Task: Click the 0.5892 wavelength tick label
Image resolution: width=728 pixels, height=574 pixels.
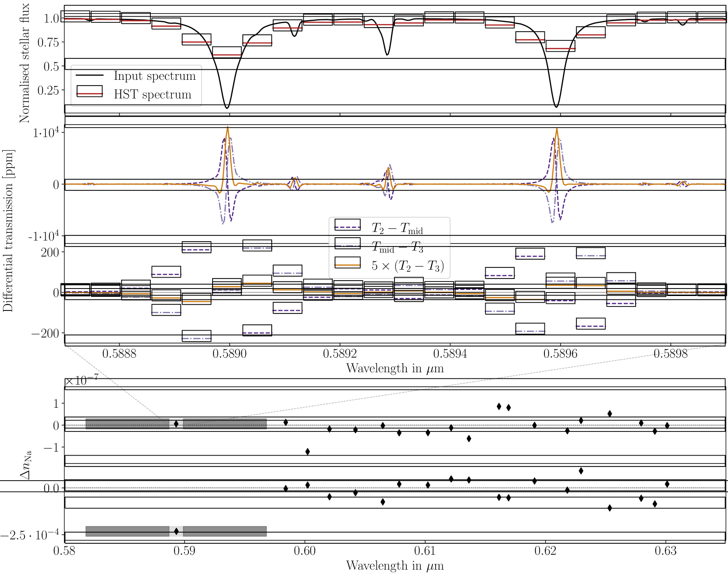Action: 340,353
